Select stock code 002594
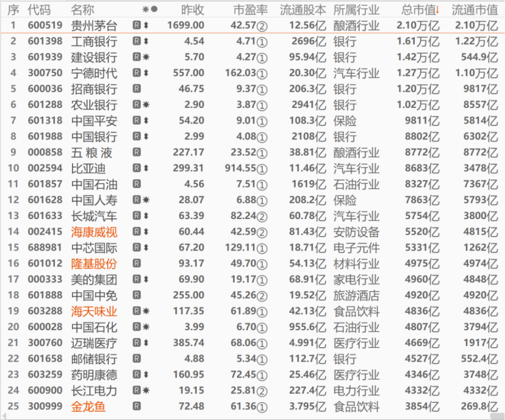 [45, 168]
